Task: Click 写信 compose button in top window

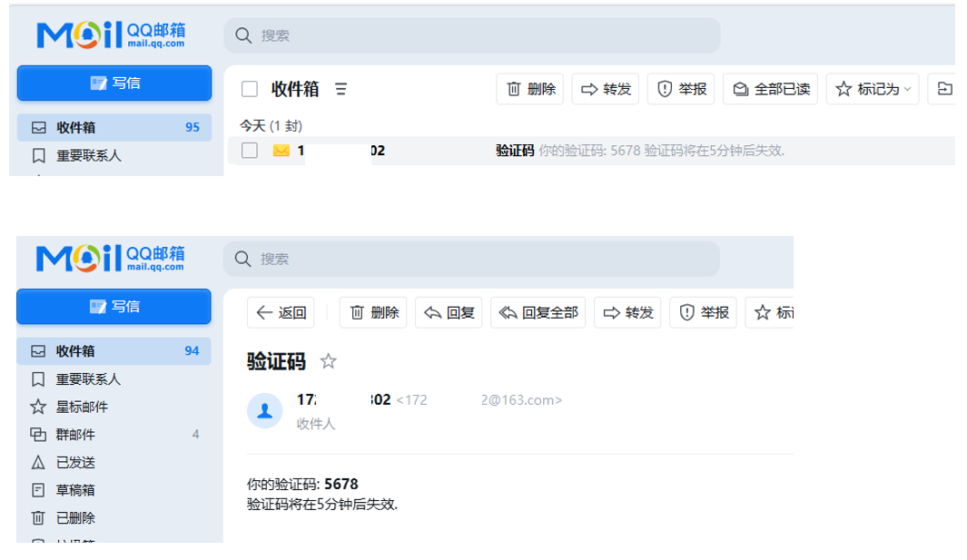Action: [114, 84]
